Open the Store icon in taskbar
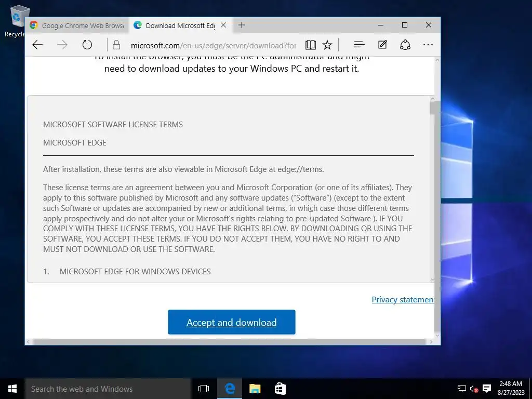Viewport: 532px width, 399px height. tap(280, 389)
